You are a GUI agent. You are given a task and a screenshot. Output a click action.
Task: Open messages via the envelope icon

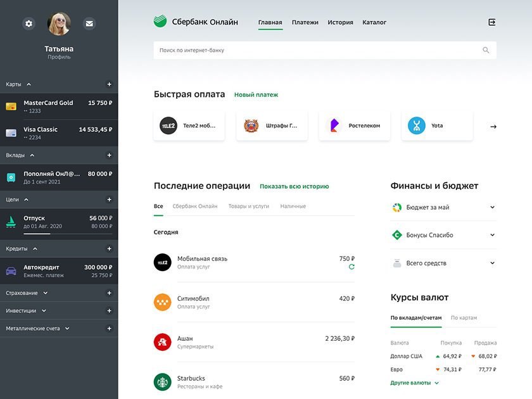point(89,23)
